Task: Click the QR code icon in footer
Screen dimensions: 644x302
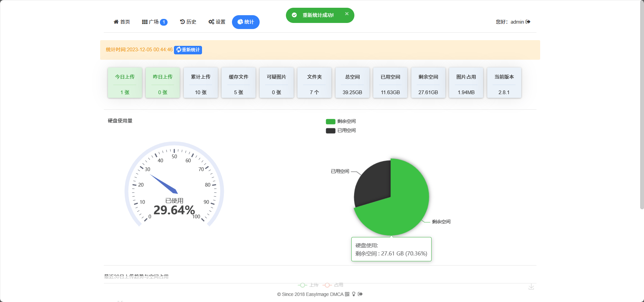Action: tap(347, 294)
